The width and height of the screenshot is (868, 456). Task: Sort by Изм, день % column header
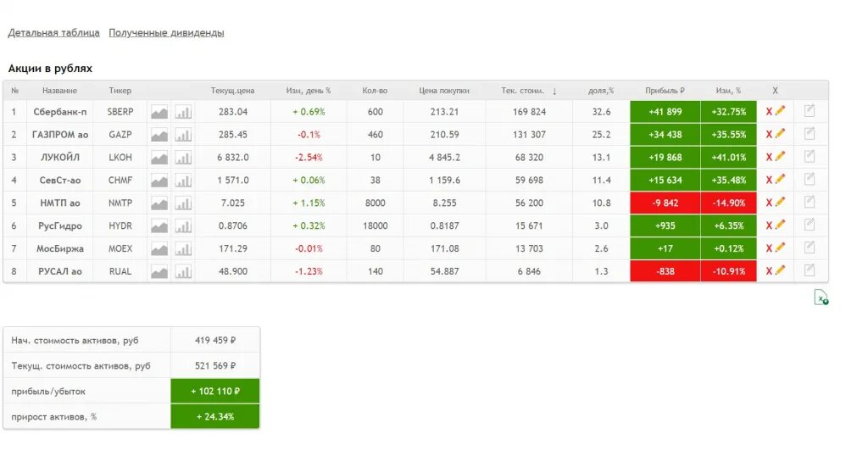[309, 91]
